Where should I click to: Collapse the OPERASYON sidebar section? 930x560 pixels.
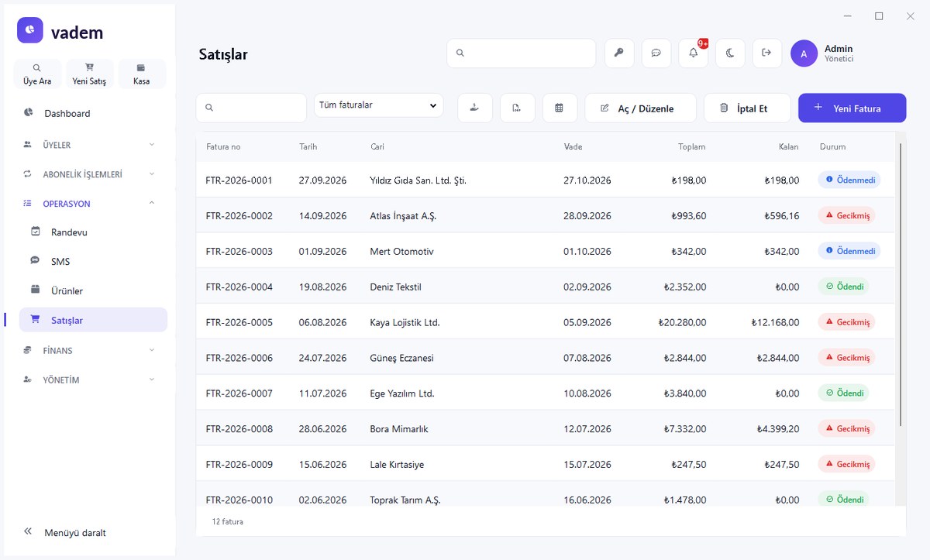90,204
